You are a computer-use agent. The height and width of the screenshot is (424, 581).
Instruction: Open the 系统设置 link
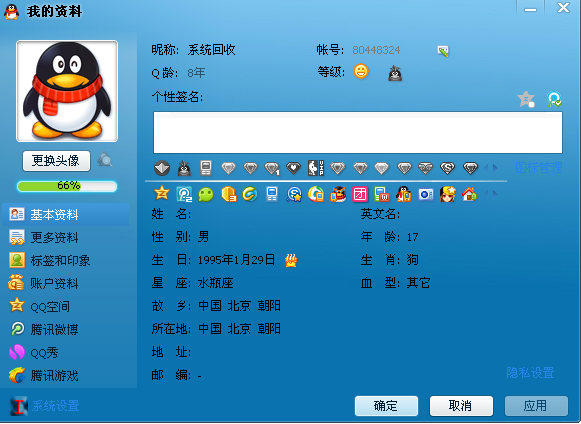click(x=55, y=405)
